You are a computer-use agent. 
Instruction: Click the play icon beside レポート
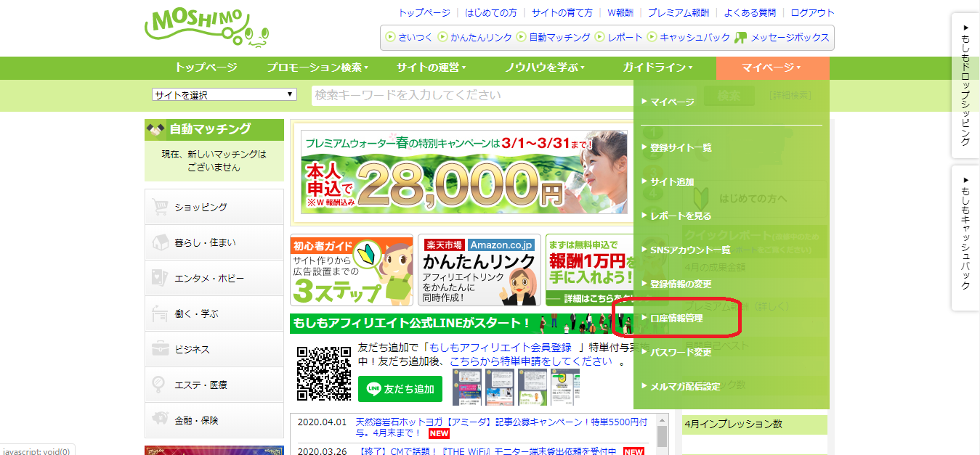point(599,37)
